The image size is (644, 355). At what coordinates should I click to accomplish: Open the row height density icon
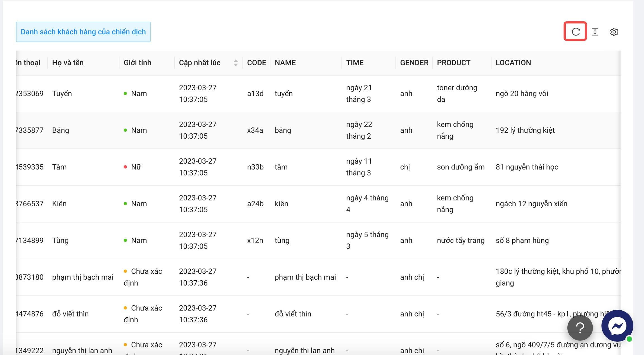pos(595,32)
